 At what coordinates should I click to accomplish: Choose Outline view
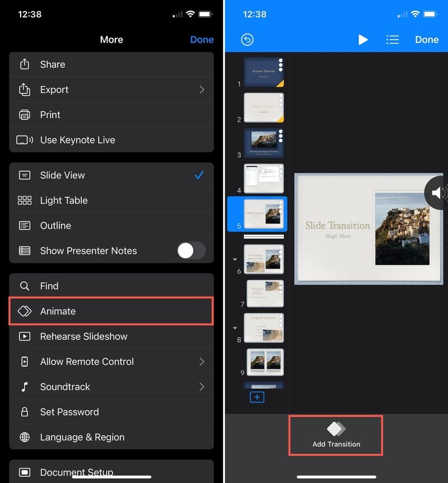coord(111,225)
